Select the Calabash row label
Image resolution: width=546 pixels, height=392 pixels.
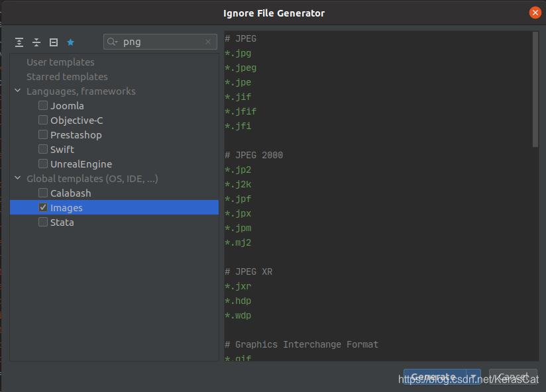71,193
